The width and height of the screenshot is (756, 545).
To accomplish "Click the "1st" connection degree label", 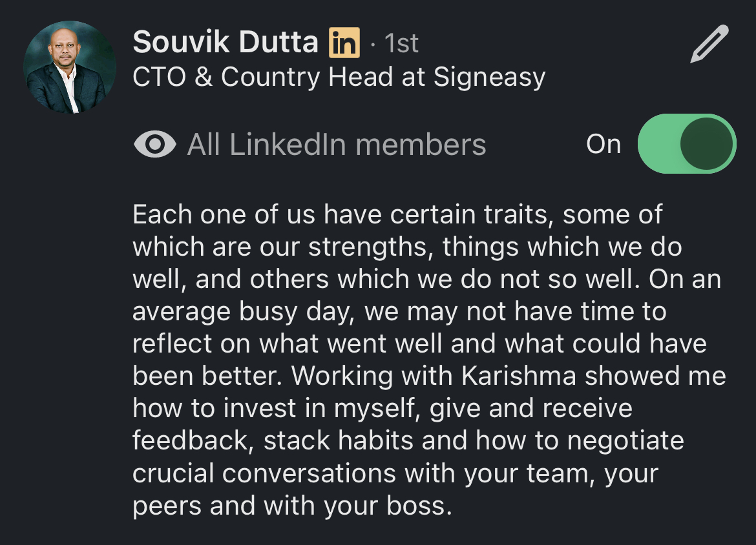I will pos(401,44).
